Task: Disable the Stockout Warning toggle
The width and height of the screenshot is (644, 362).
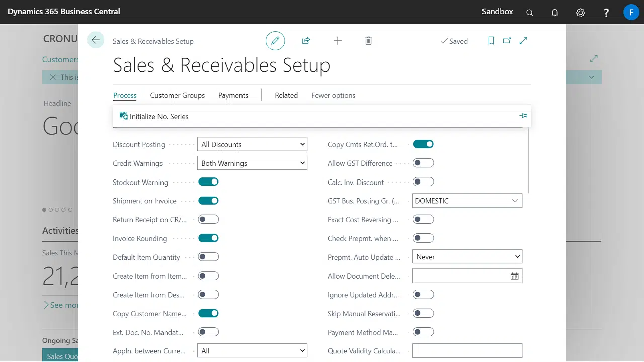Action: pos(208,182)
